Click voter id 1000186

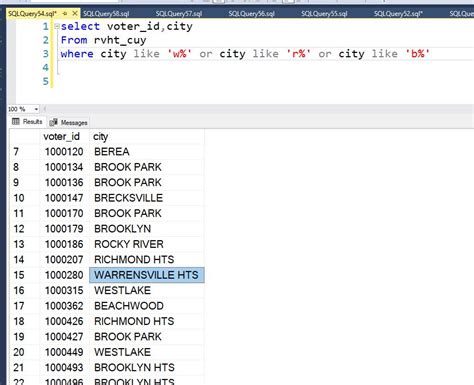[65, 244]
